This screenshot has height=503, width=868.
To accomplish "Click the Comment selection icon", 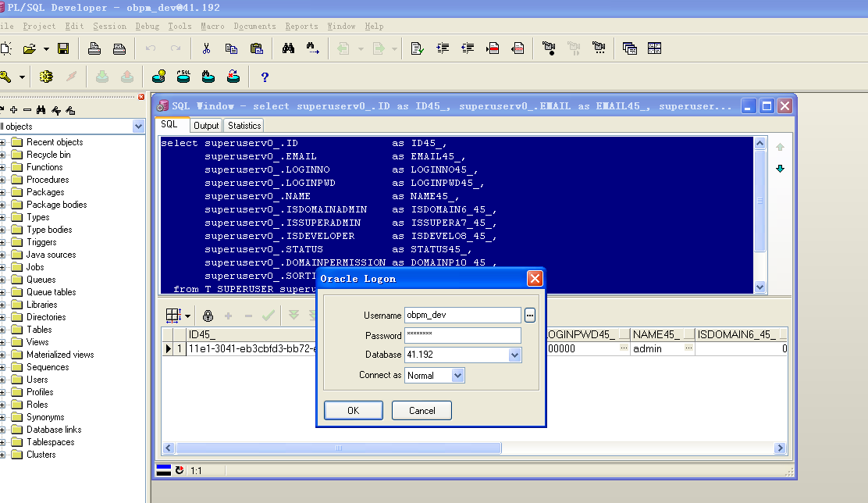I will [x=493, y=48].
